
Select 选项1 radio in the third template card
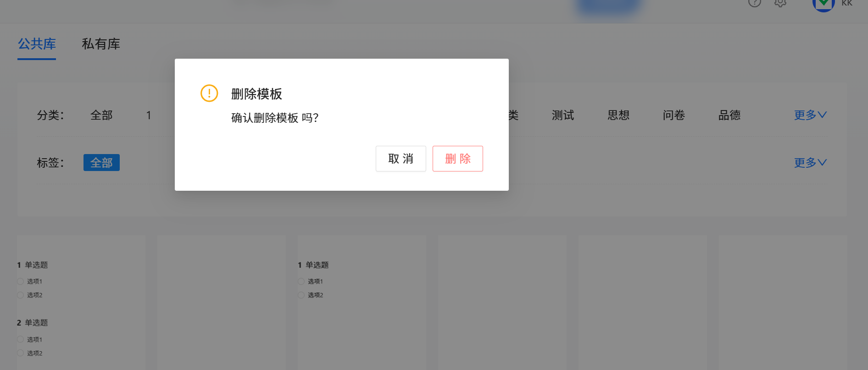coord(301,282)
